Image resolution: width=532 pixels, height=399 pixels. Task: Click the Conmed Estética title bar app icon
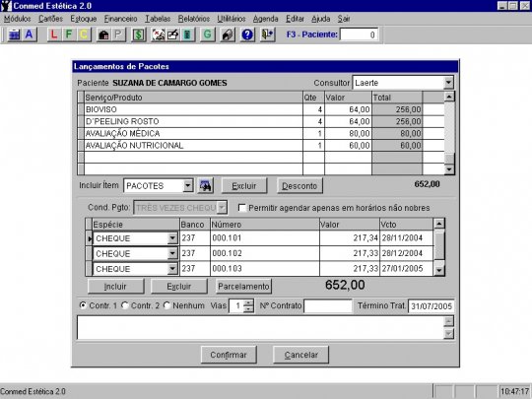coord(6,6)
